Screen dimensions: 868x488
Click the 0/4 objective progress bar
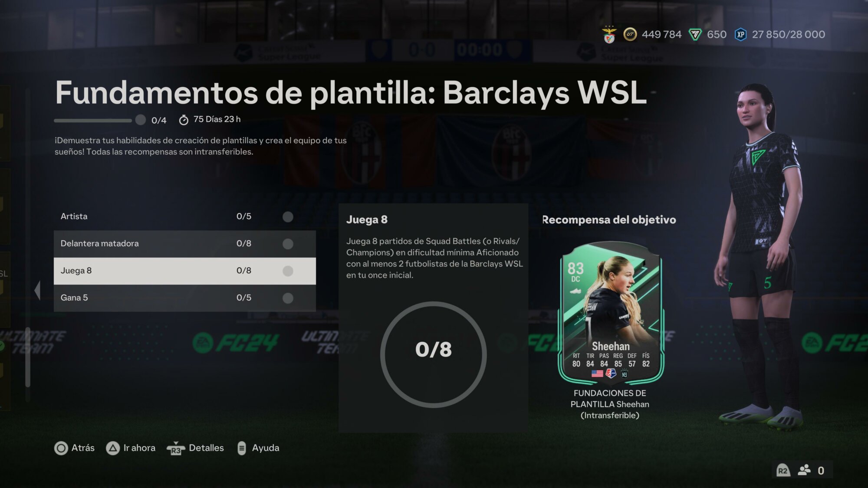click(100, 120)
